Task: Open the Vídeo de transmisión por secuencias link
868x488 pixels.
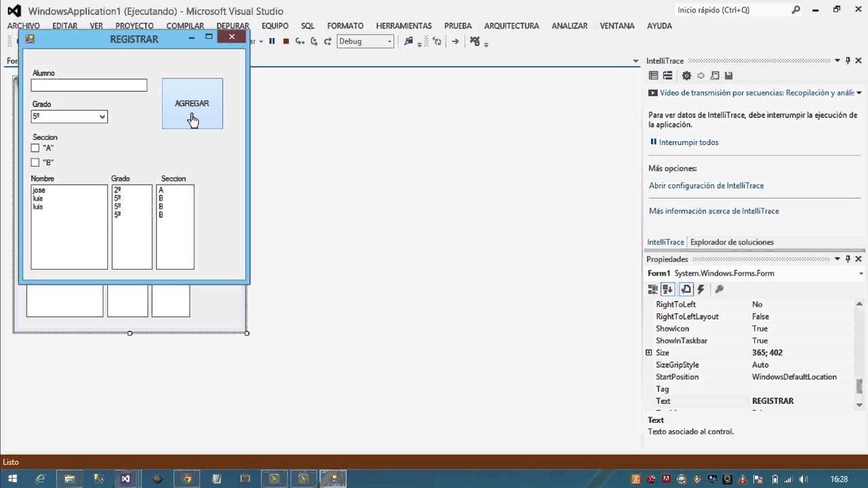Action: 757,93
